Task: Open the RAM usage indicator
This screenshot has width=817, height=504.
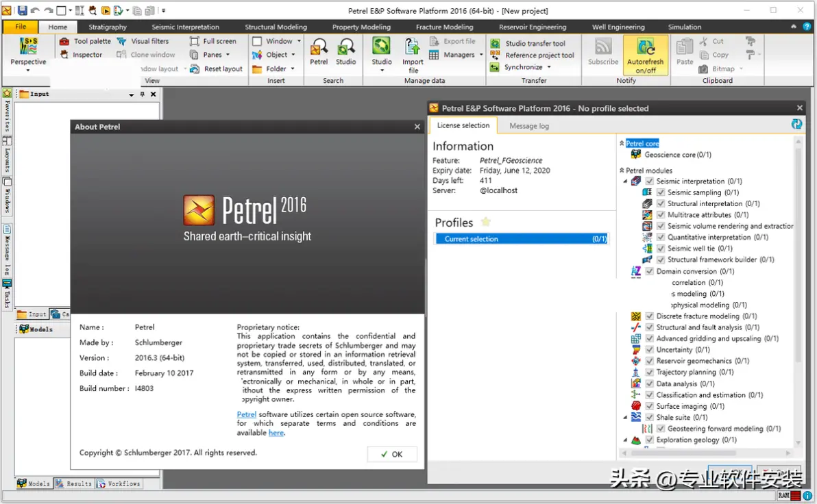Action: click(790, 496)
